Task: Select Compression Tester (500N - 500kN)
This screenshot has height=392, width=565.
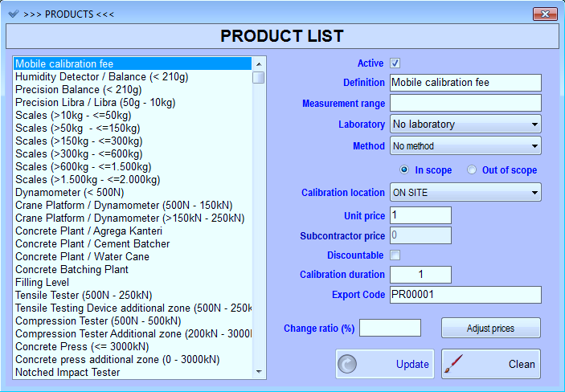Action: 133,321
